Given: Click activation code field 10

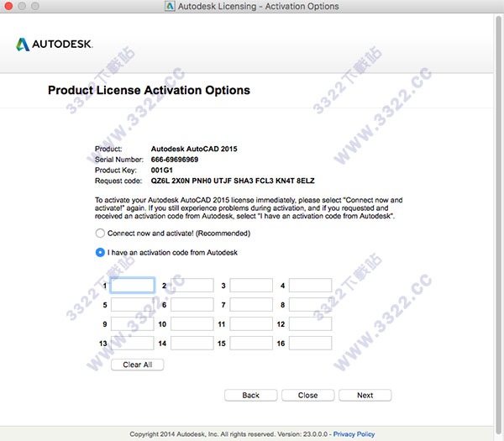Looking at the screenshot, I should pyautogui.click(x=192, y=324).
